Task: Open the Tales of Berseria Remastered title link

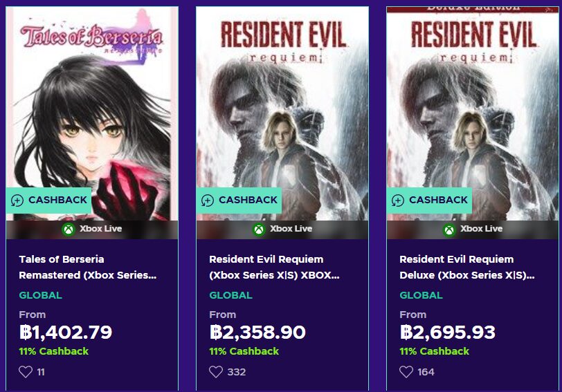Action: coord(87,267)
